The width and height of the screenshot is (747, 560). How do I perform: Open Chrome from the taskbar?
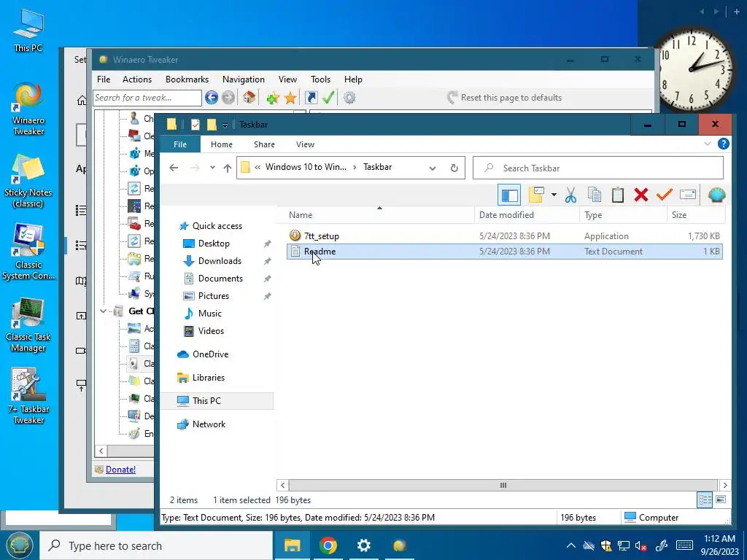[x=328, y=545]
